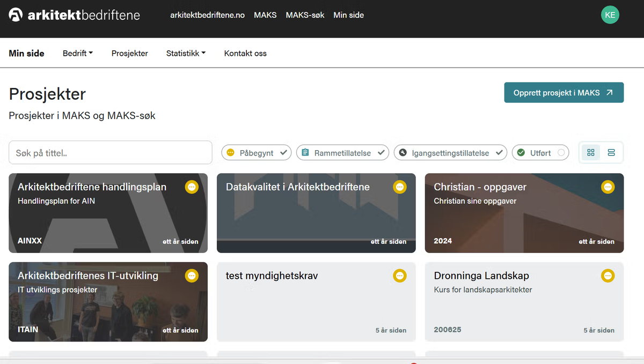Select Prosjekter in the navigation bar
Screen dimensions: 644x364
(129, 53)
